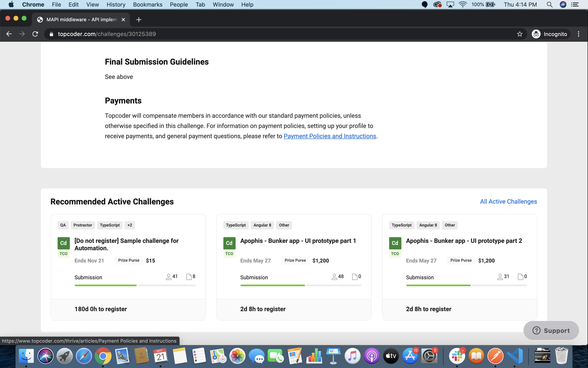
Task: Click the TCO badge on the part 1 card
Action: coord(229,254)
